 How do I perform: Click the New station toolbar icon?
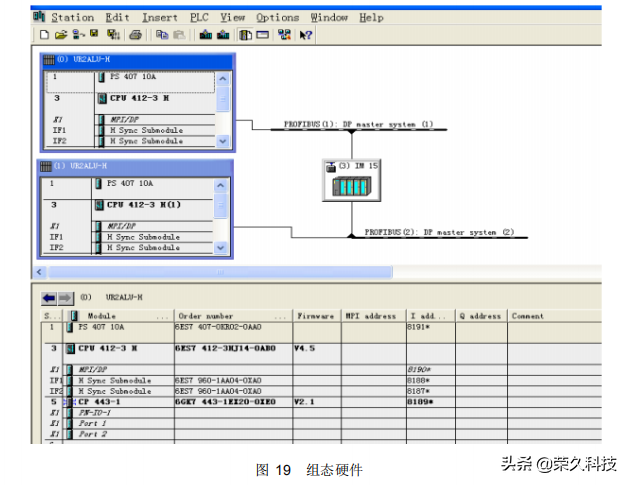coord(44,35)
